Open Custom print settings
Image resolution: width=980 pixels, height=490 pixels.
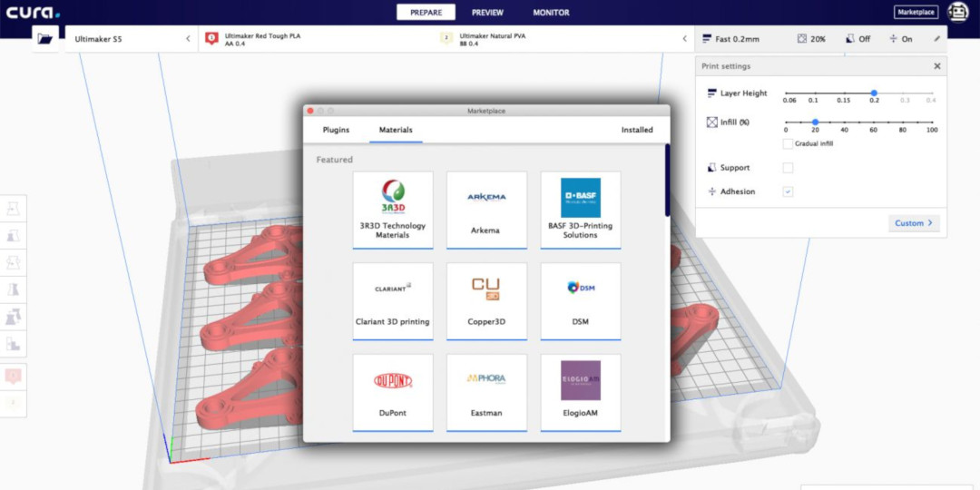pos(914,223)
